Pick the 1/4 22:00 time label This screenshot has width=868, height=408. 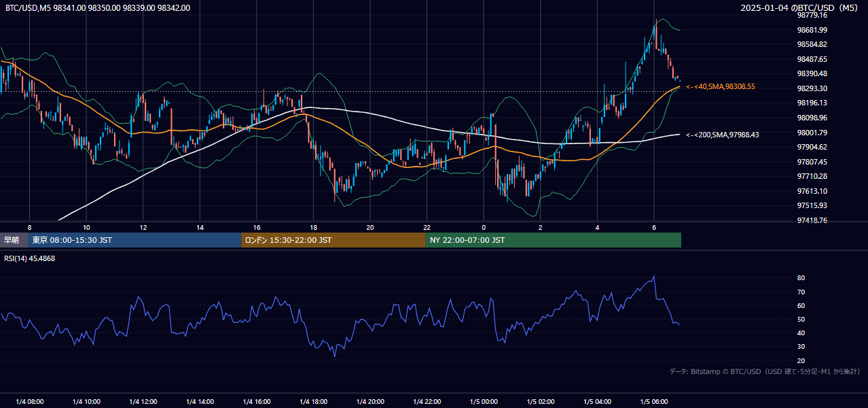point(427,401)
